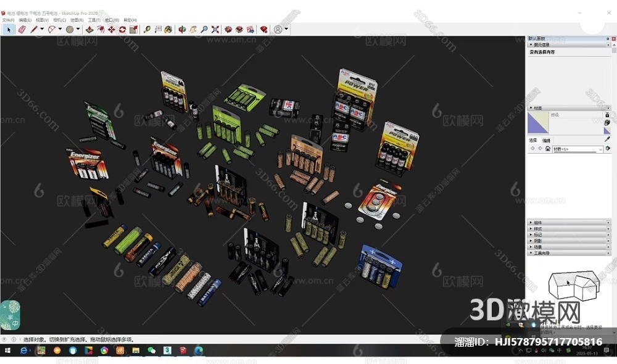Choose the pink Eraser tool
The height and width of the screenshot is (364, 617).
pos(22,30)
